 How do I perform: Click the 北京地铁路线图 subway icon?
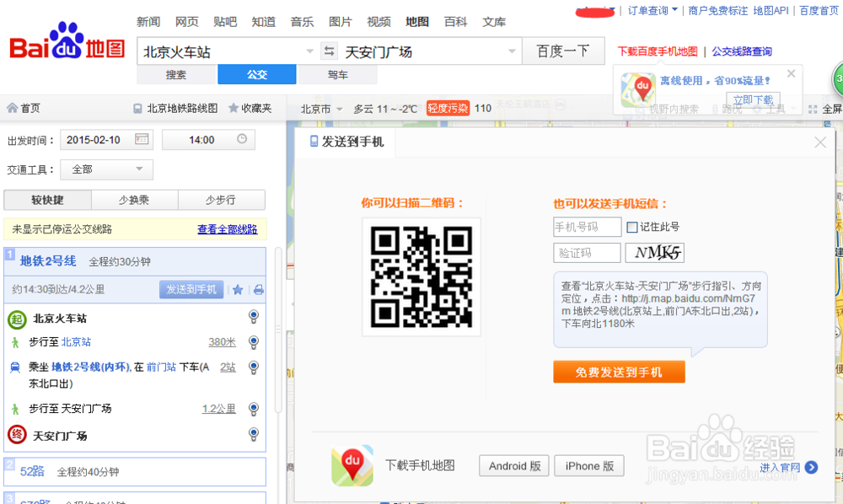coord(137,109)
